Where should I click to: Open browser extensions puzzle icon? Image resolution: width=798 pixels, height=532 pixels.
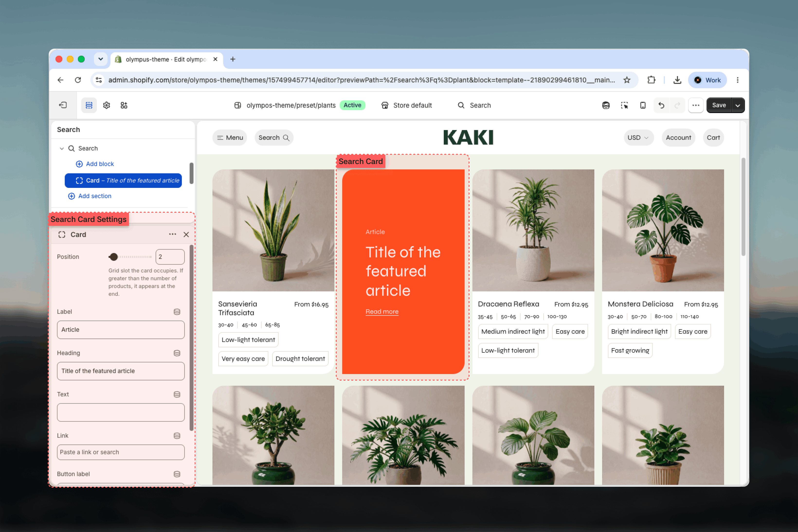point(651,80)
